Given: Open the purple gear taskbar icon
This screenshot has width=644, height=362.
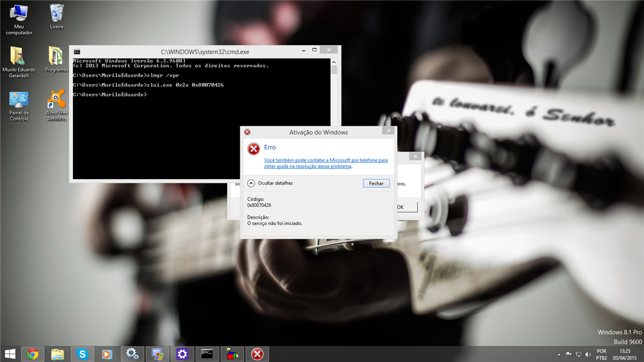Looking at the screenshot, I should point(182,354).
